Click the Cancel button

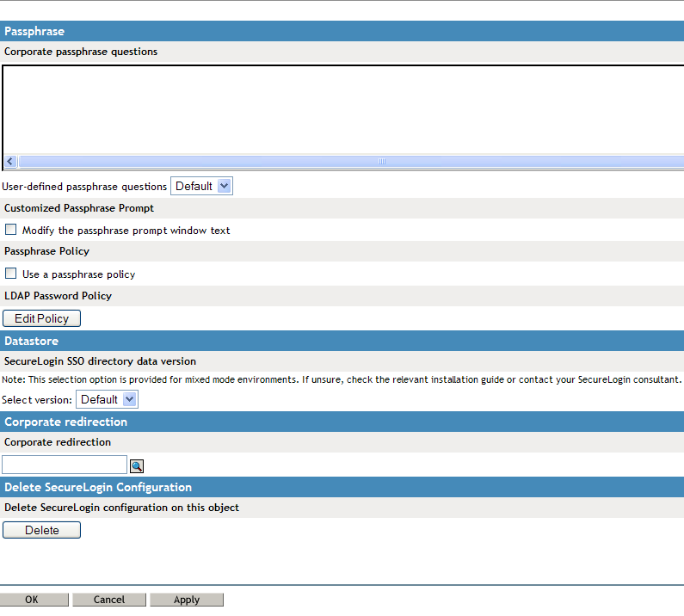[x=109, y=600]
